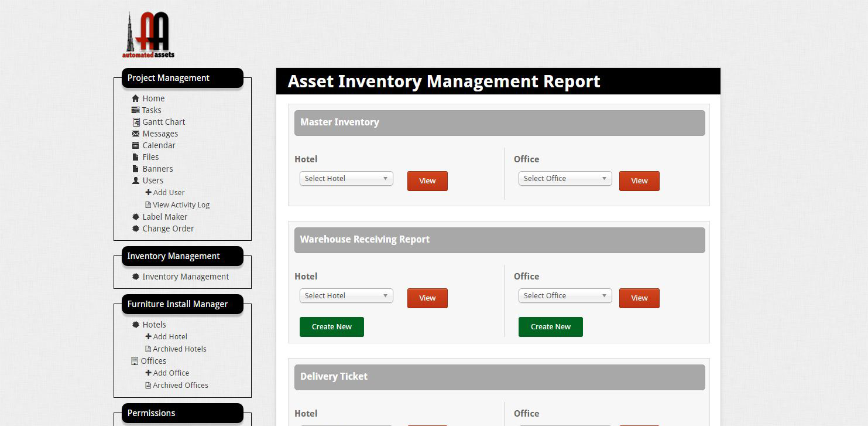Open the Files link
Screen dimensions: 868x426
coord(150,157)
